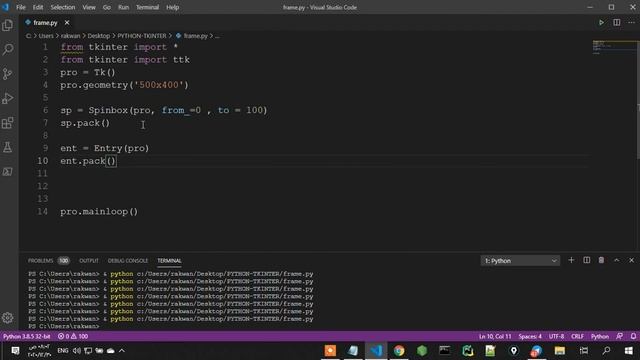Open the terminal selector dropdown 1: Python
Image resolution: width=640 pixels, height=360 pixels.
(x=520, y=261)
